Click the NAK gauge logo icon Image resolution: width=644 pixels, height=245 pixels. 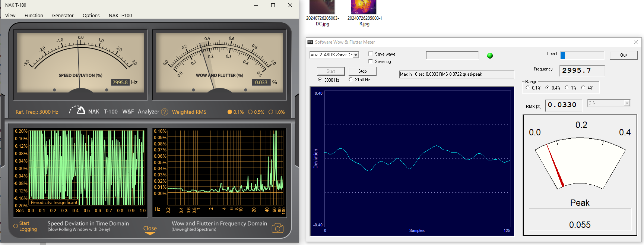(x=78, y=110)
